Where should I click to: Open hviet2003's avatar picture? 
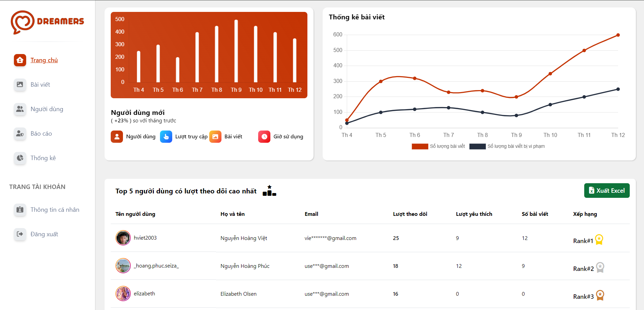(123, 238)
